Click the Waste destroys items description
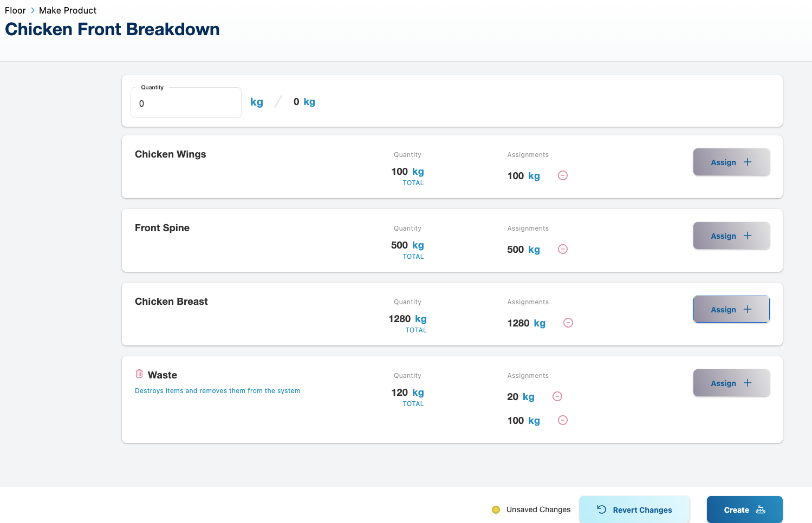The width and height of the screenshot is (812, 523). pos(217,391)
